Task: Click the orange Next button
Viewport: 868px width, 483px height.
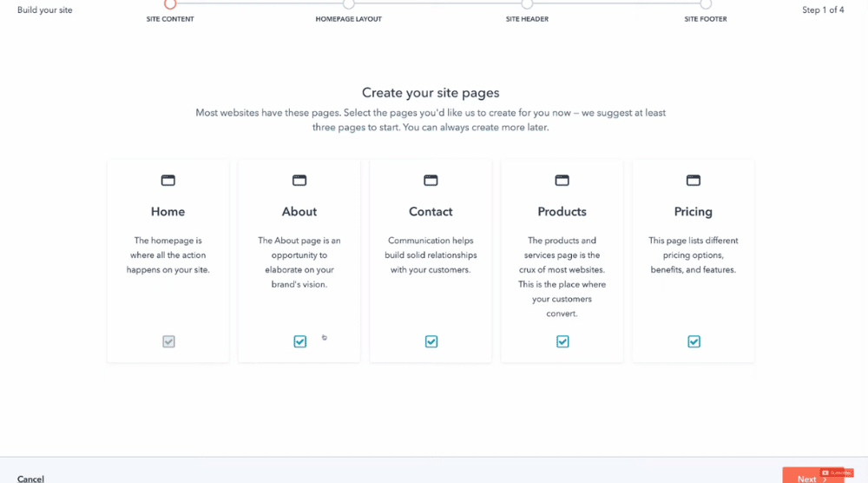Action: click(812, 475)
